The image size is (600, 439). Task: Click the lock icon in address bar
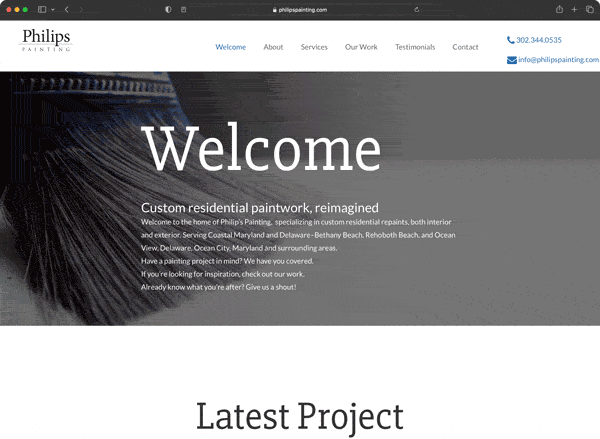click(x=275, y=10)
